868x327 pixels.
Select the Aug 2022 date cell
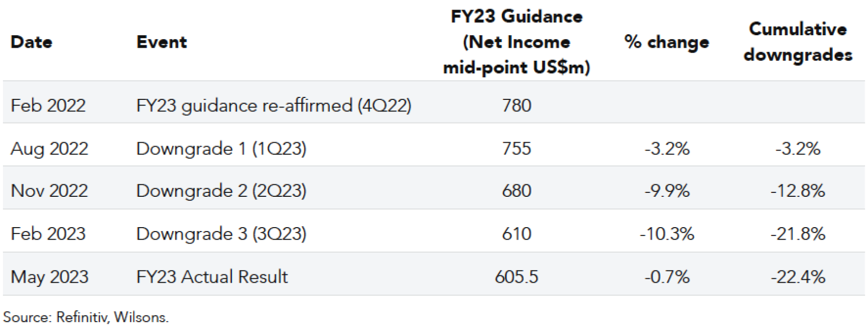pyautogui.click(x=49, y=149)
